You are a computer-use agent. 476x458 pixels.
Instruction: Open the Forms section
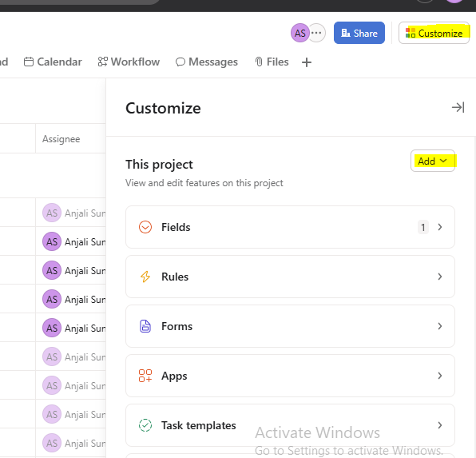(x=290, y=326)
